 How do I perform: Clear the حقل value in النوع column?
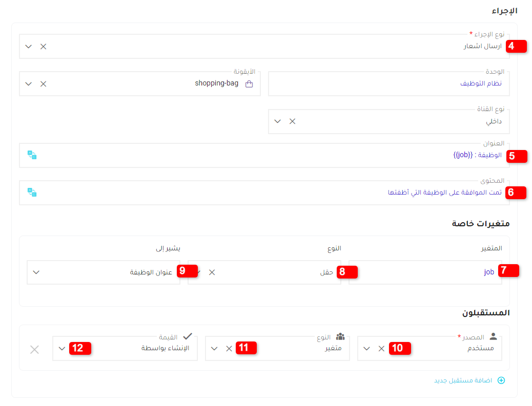click(212, 272)
